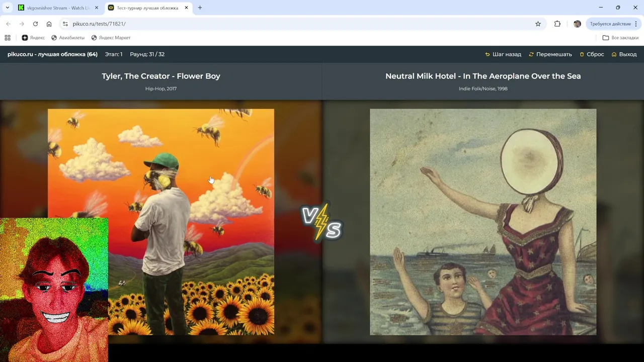This screenshot has width=644, height=362.
Task: Open the apps grid in bookmarks bar
Action: click(8, 38)
